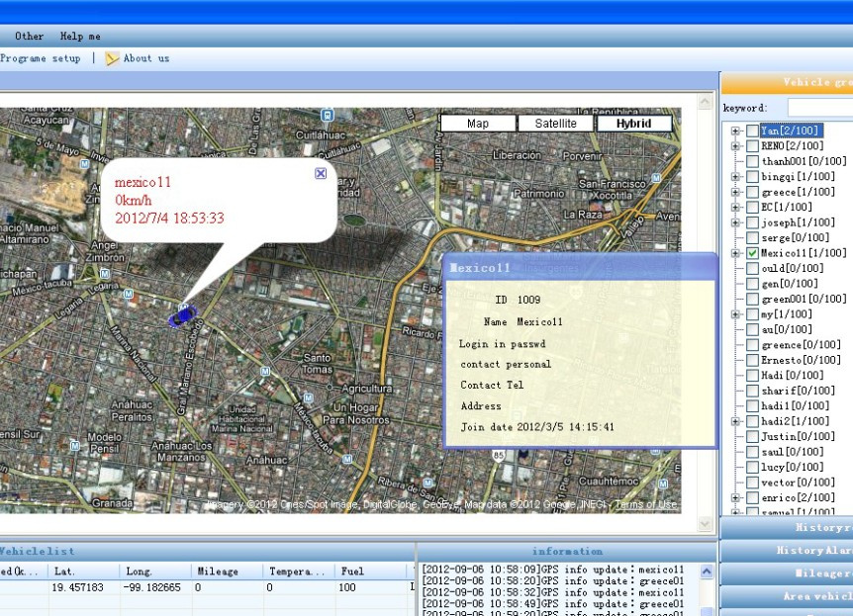The height and width of the screenshot is (616, 853).
Task: Click the blue vehicle marker on map
Action: click(x=183, y=315)
